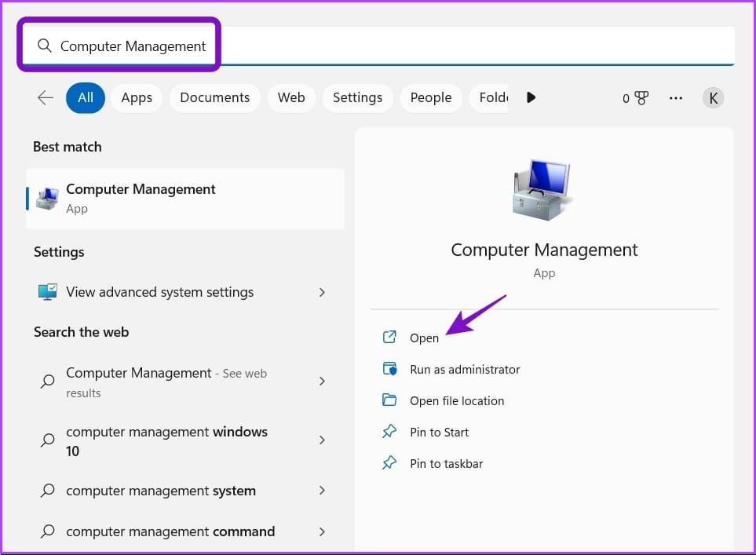
Task: Expand computer management command chevron
Action: (x=322, y=531)
